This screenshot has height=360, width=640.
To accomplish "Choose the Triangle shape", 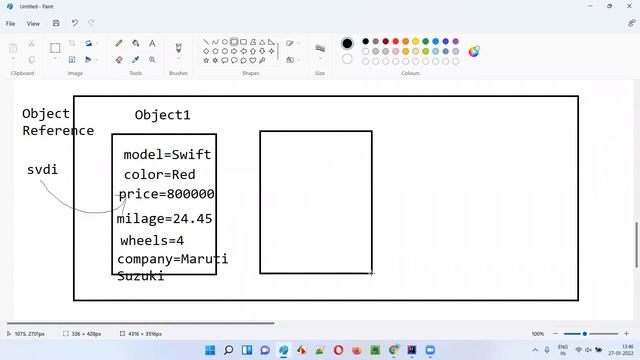I will coord(262,42).
